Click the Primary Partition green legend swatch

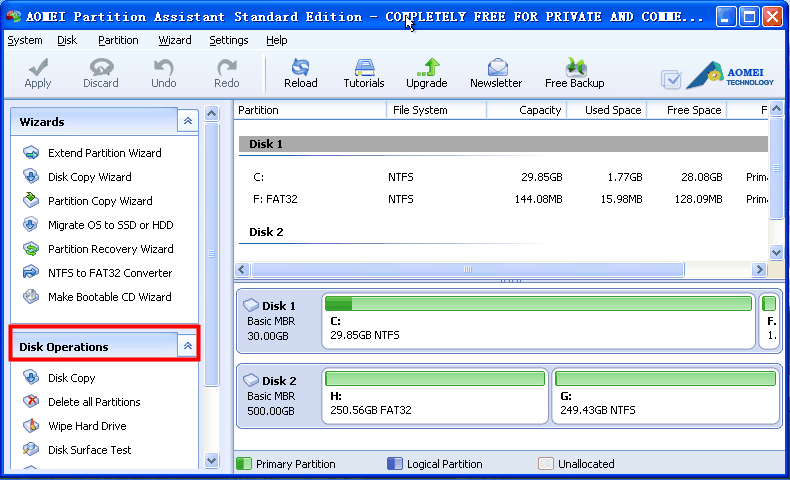point(244,463)
